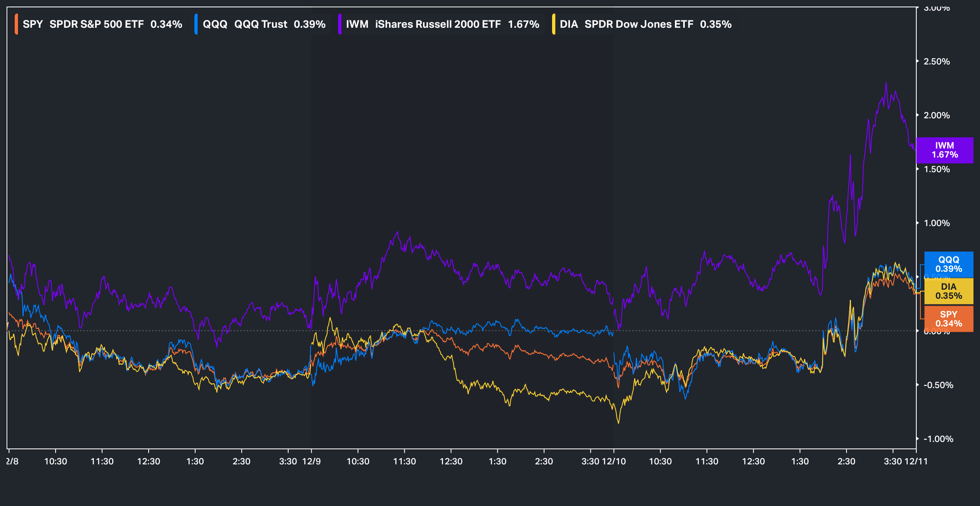This screenshot has width=980, height=506.
Task: Click the 12/11 date marker on time axis
Action: coord(916,462)
